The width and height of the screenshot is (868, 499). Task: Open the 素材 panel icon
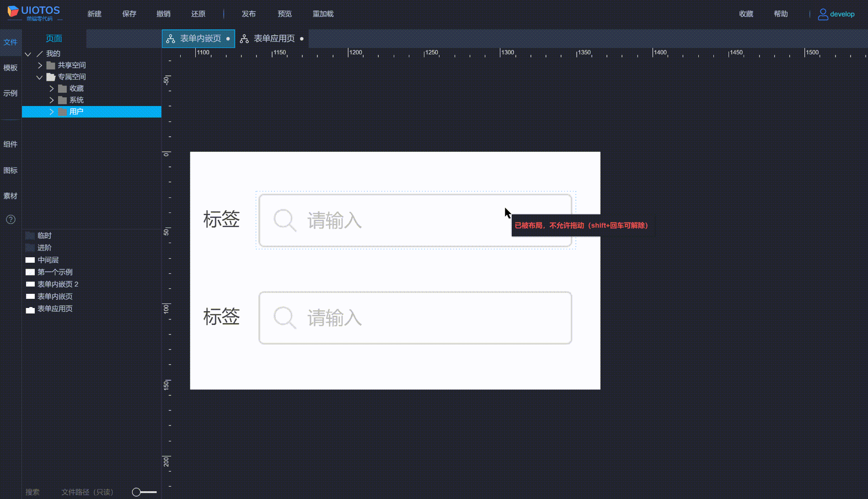pos(11,196)
